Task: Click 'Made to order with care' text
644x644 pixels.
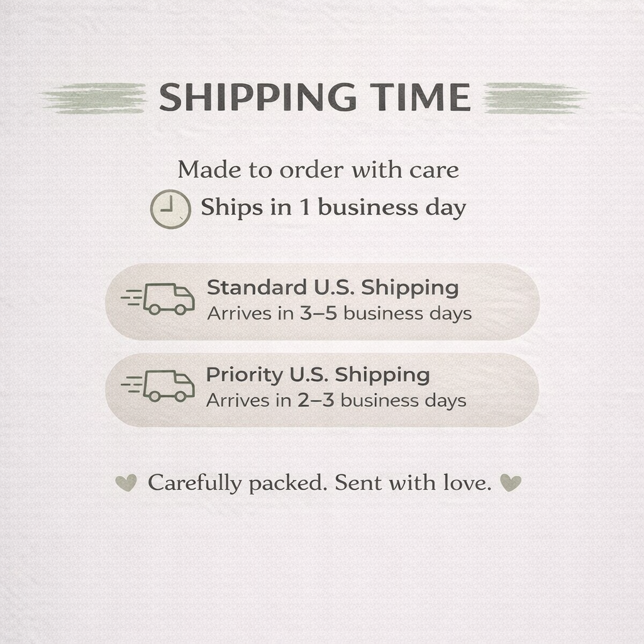Action: 318,170
